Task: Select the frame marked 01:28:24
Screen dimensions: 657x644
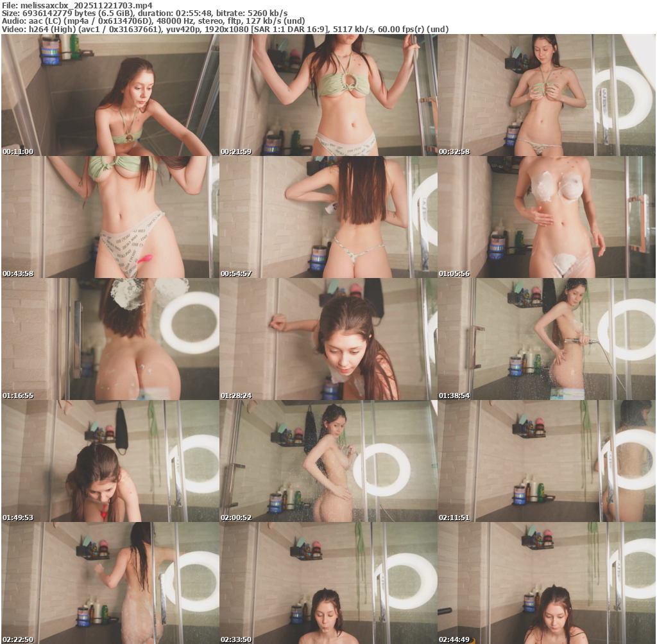Action: pos(328,339)
